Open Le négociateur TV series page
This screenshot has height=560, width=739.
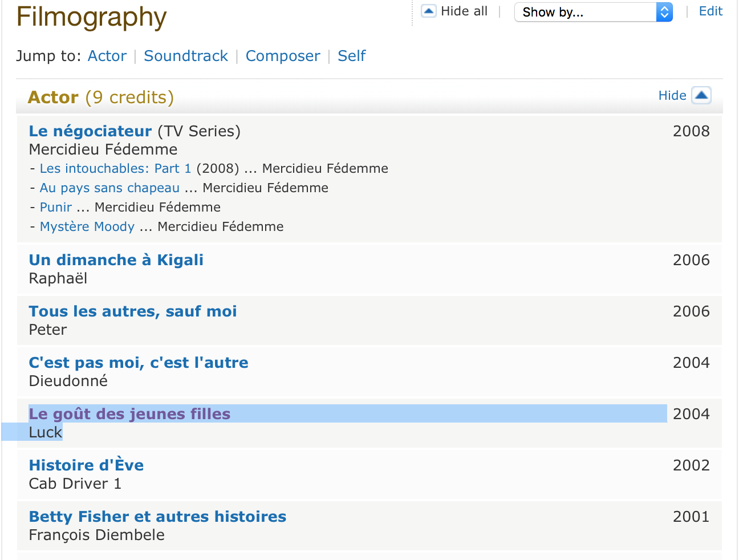(91, 131)
